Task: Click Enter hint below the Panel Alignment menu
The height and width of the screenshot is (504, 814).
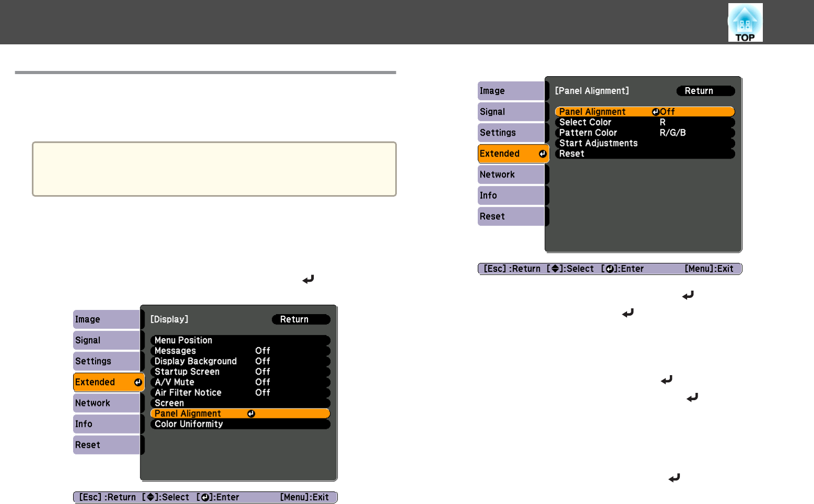Action: tap(622, 269)
